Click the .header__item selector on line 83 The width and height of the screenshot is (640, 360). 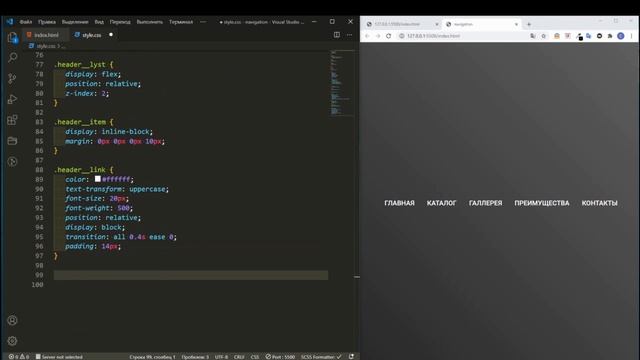pos(80,122)
